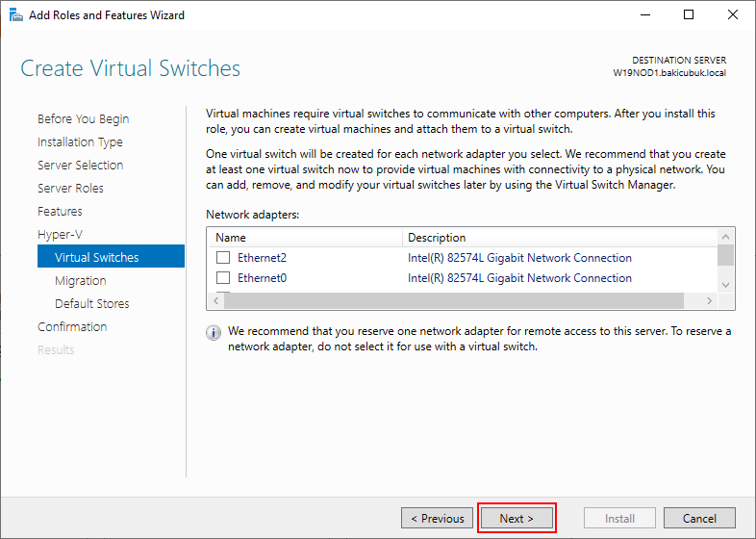Click the horizontal scrollbar left arrow
The width and height of the screenshot is (756, 539).
click(x=215, y=301)
